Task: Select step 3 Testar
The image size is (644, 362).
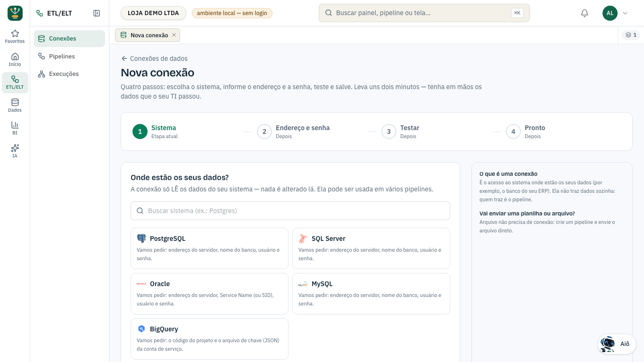Action: [400, 132]
